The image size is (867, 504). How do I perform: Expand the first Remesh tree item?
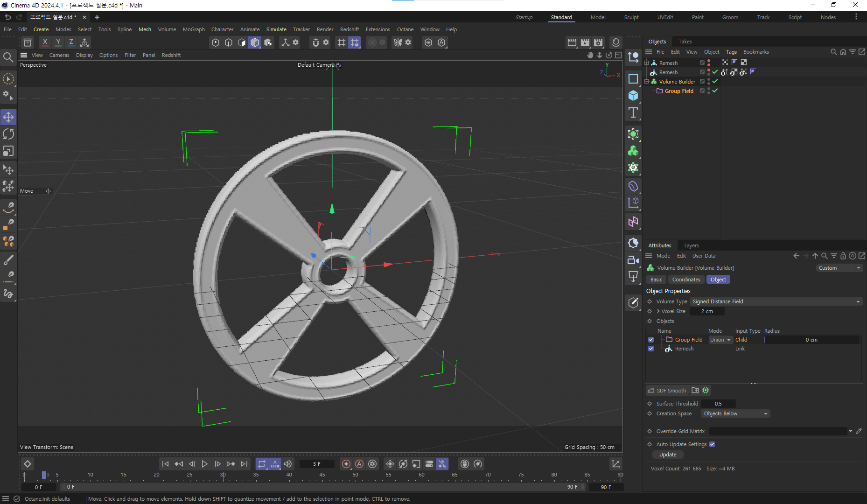tap(647, 63)
